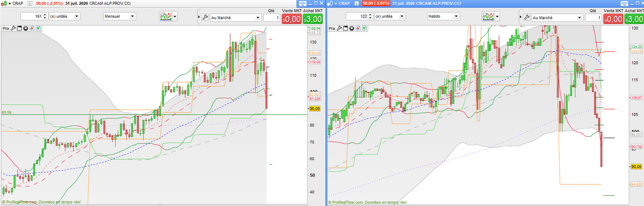Viewport: 644px width, 206px height.
Task: Select the yellow 90,00 price label on the left chart axis
Action: pos(315,108)
